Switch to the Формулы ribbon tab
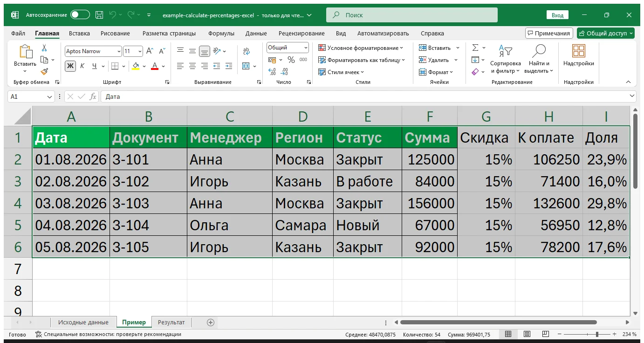644x343 pixels. (221, 34)
